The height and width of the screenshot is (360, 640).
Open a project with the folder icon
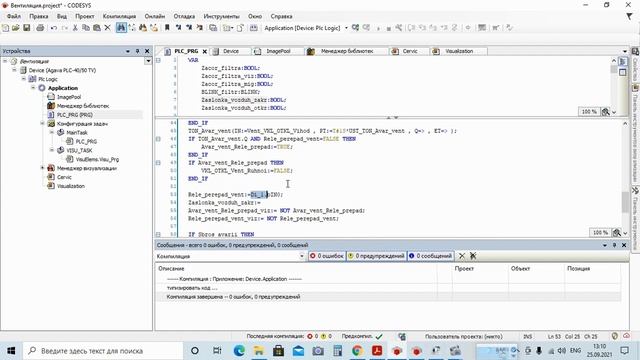click(16, 28)
